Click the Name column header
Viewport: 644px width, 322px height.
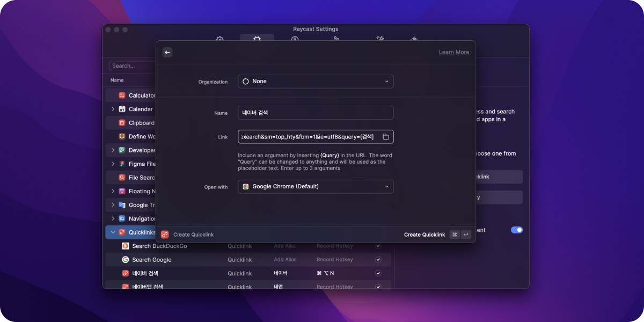117,80
